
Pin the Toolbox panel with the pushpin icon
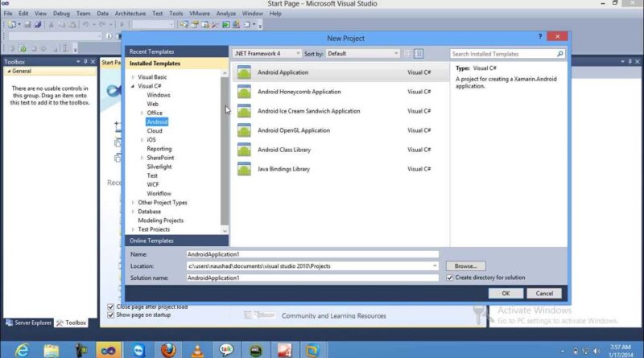coord(85,62)
